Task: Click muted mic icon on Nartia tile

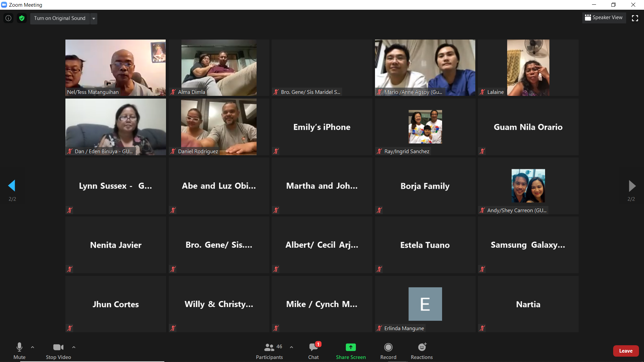Action: pos(482,328)
